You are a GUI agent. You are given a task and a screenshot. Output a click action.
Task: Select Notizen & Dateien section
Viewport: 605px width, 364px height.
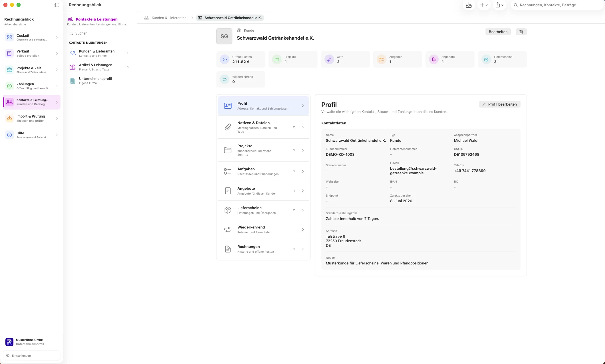click(x=263, y=127)
